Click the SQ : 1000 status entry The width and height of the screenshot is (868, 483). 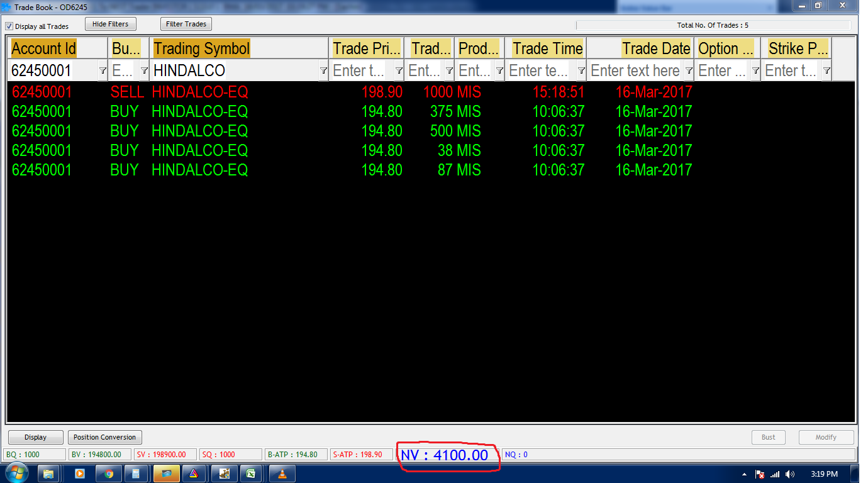tap(231, 455)
